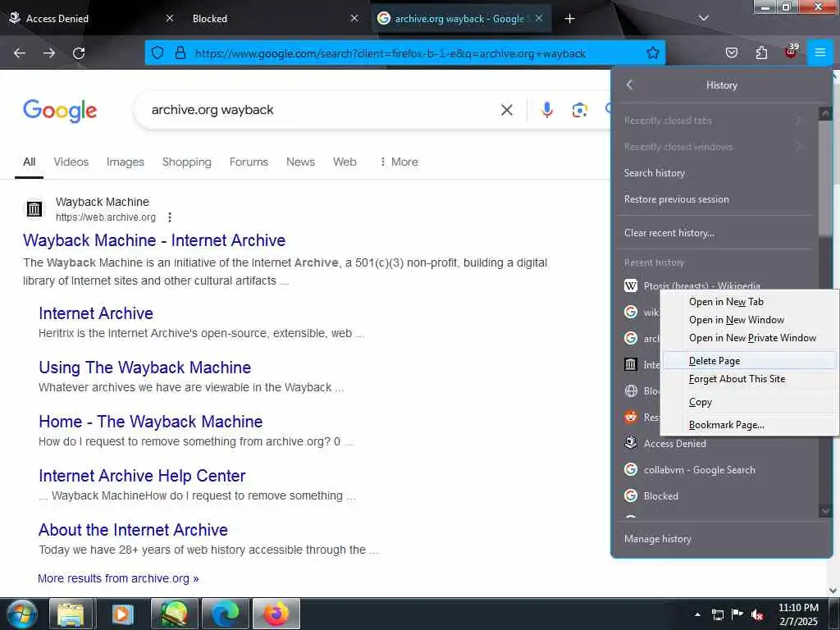Select the Videos results tab
Viewport: 840px width, 630px height.
click(71, 162)
